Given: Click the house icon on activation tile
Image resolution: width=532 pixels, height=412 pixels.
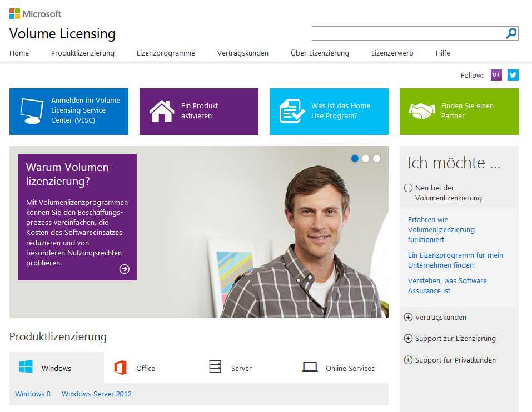Looking at the screenshot, I should coord(162,111).
